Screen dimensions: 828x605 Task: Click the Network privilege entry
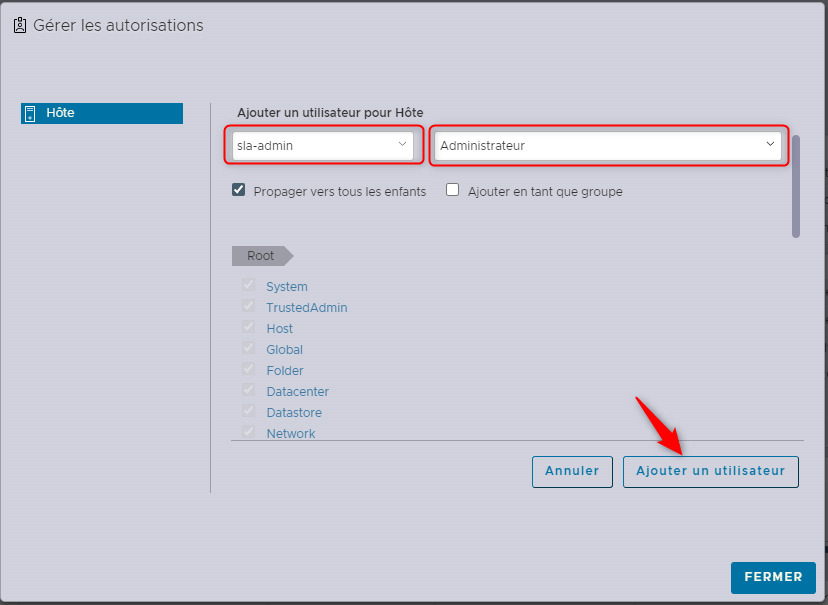(x=290, y=433)
